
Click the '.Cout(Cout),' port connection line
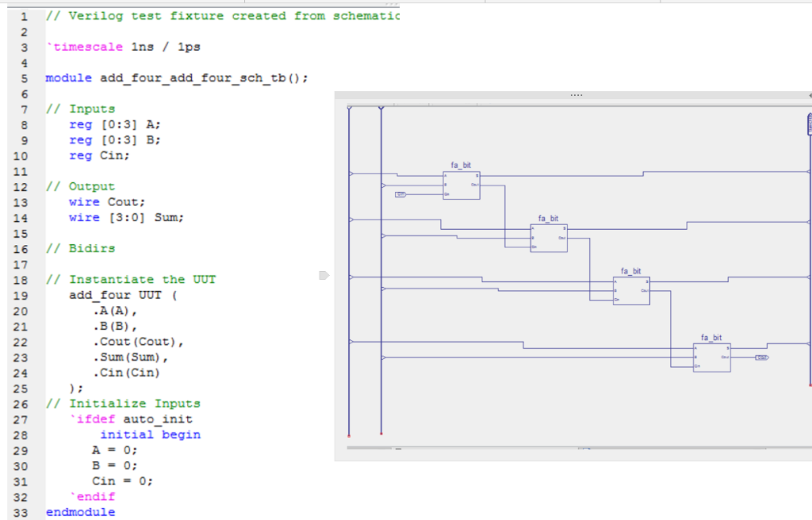click(138, 342)
